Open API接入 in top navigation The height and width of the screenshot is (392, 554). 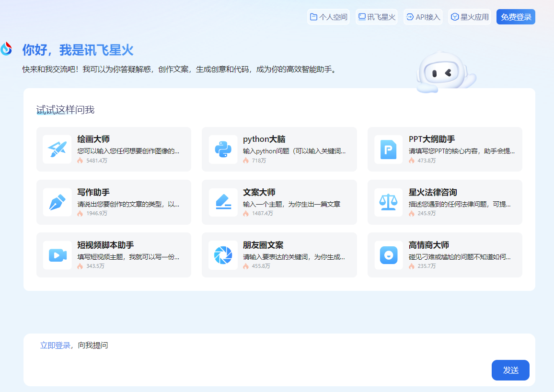click(423, 17)
